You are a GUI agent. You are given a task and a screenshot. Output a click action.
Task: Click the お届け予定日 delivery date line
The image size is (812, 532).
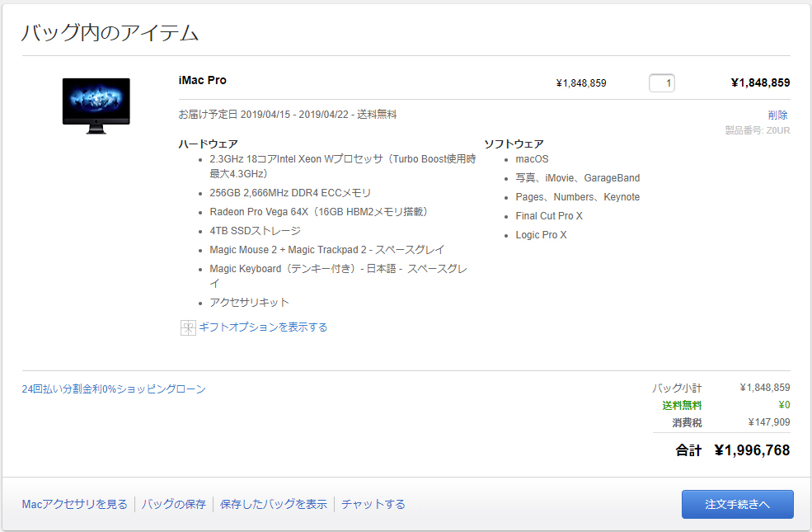pos(288,114)
